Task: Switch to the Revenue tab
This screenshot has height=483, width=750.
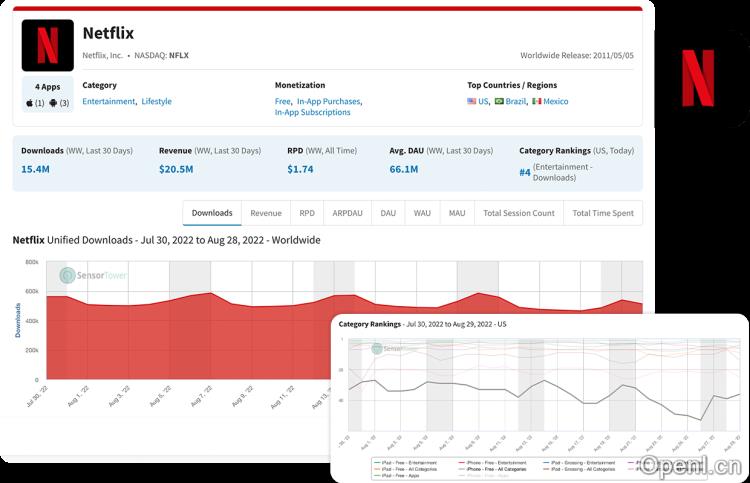Action: pos(265,213)
